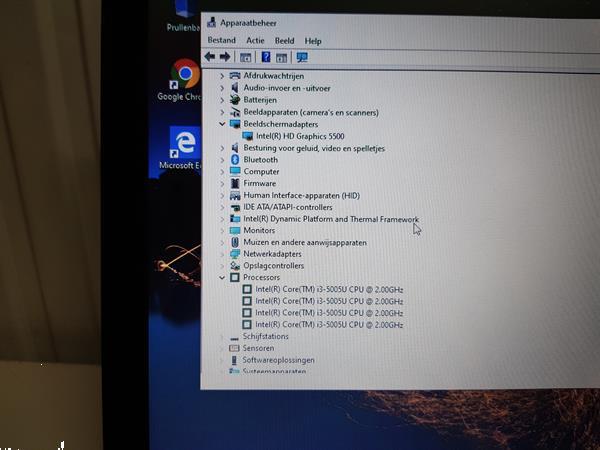Screen dimensions: 600x450
Task: Open the Beeld menu
Action: (284, 41)
